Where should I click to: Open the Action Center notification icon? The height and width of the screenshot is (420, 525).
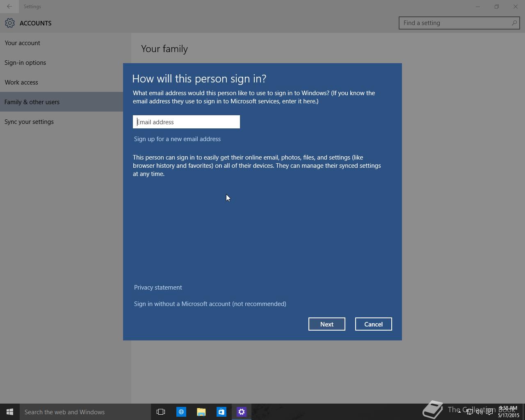489,412
